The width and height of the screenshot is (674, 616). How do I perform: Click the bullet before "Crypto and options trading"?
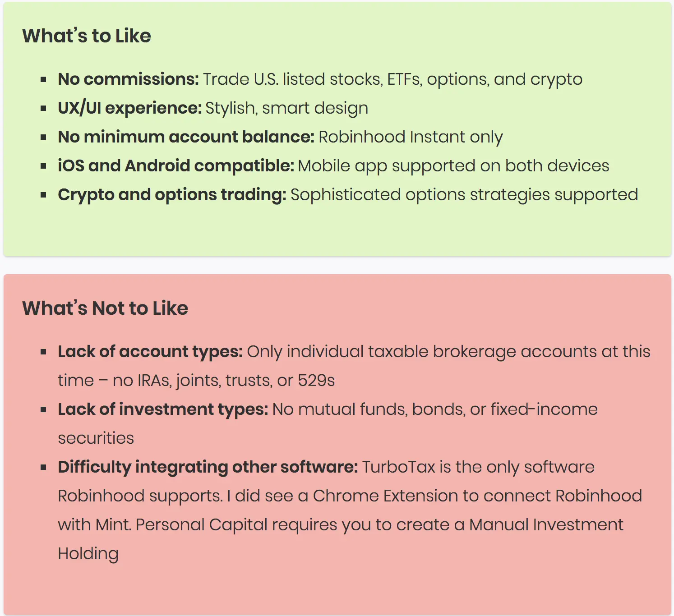(43, 195)
